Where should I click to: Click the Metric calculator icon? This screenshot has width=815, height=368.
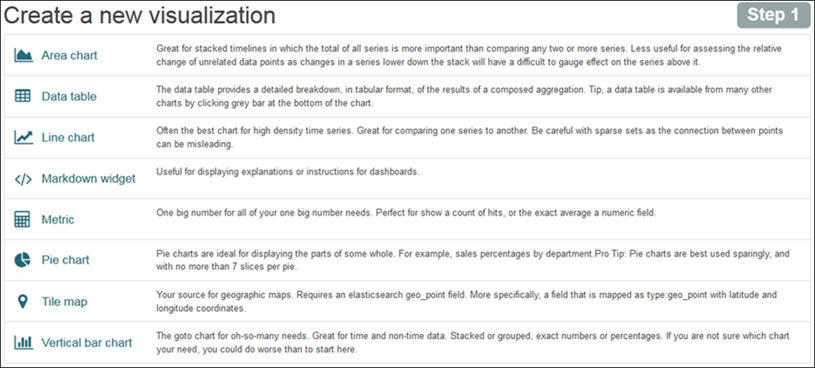tap(22, 219)
